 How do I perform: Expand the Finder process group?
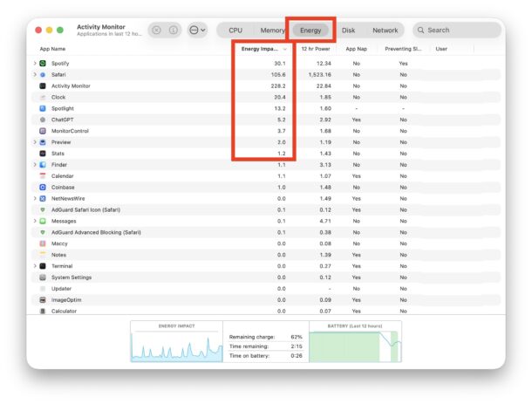[x=35, y=165]
